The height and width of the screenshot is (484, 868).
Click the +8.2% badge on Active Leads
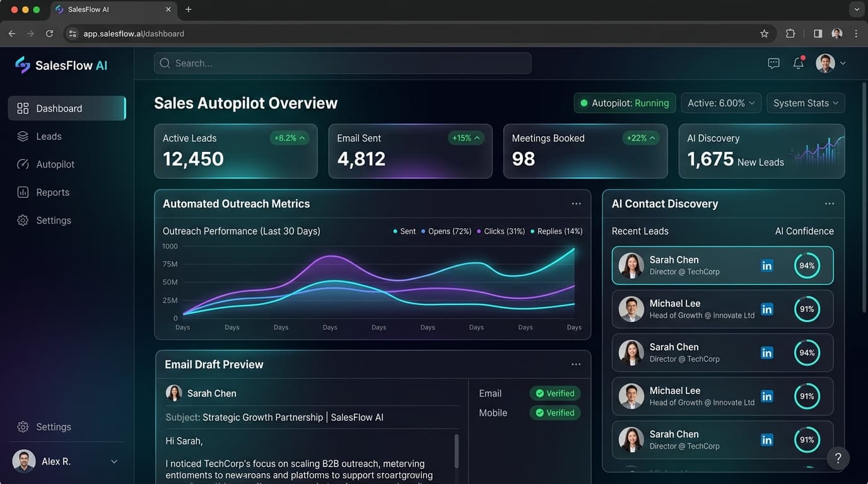tap(290, 138)
